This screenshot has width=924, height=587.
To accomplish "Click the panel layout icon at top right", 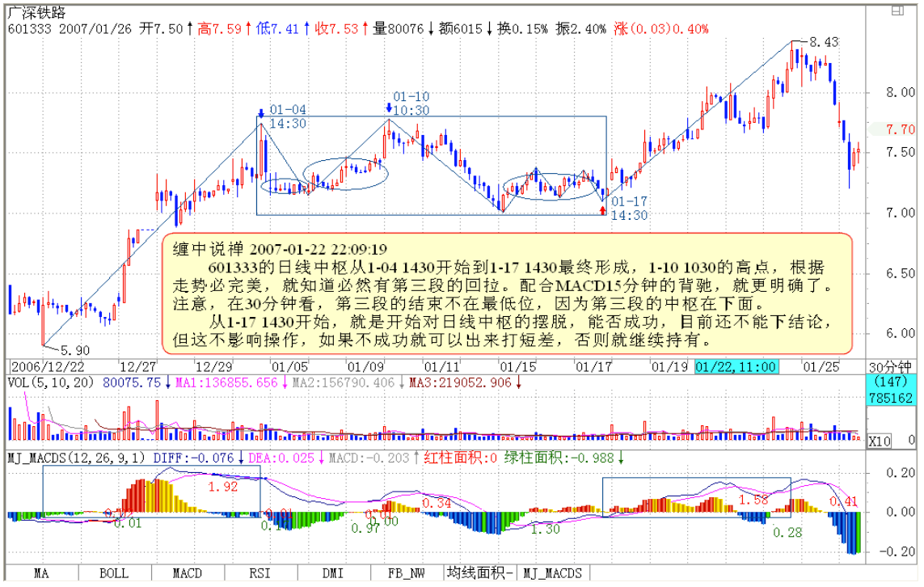I will tap(897, 10).
